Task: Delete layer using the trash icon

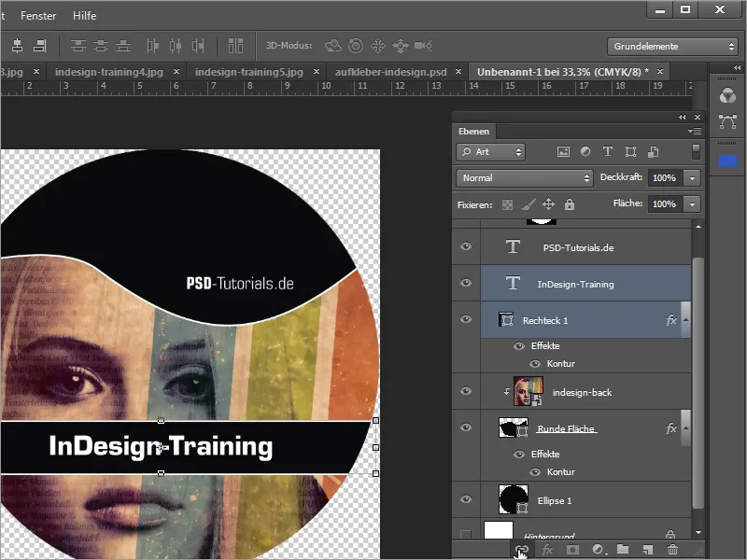Action: (672, 551)
